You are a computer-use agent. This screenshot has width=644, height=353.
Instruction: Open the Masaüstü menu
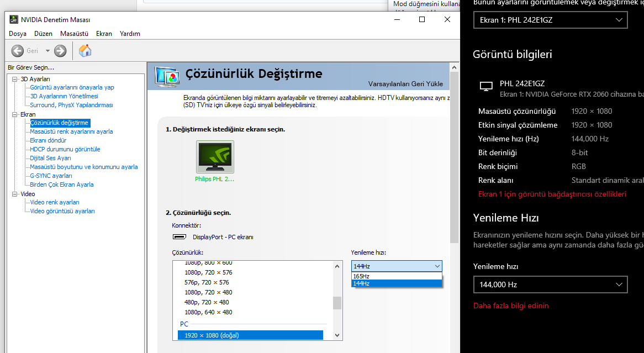click(x=75, y=34)
